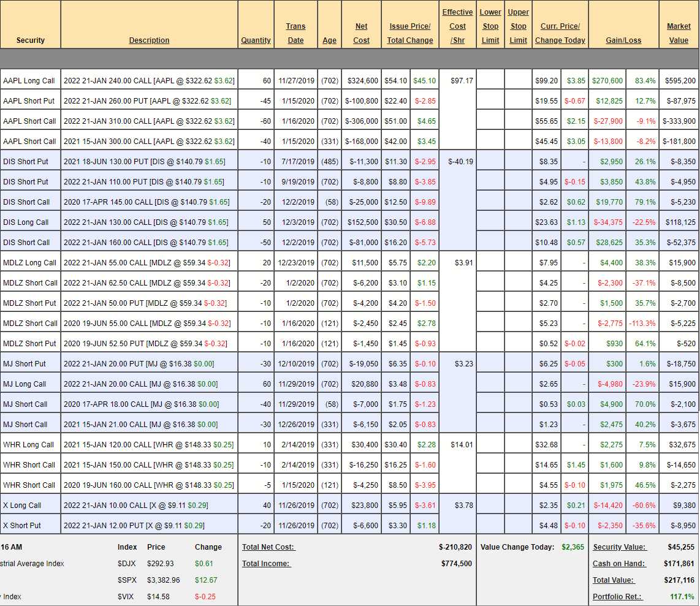Click the empty lower stop limit cell for AAPL Long Call
700x606 pixels.
(x=490, y=81)
